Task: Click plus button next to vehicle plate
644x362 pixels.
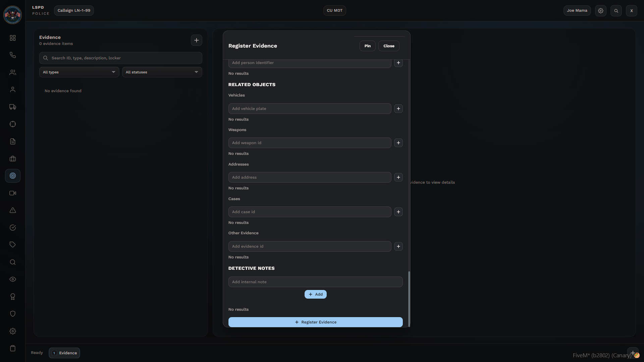Action: click(x=398, y=109)
